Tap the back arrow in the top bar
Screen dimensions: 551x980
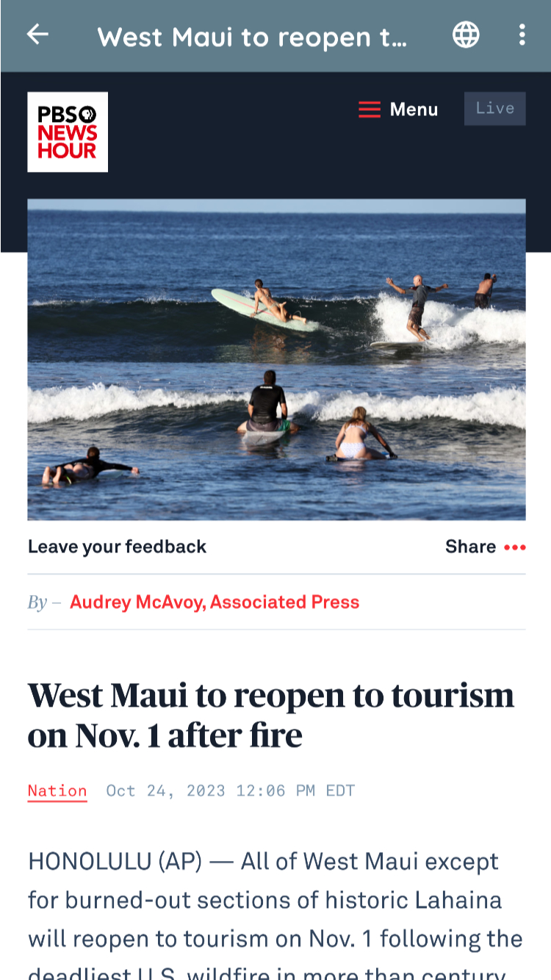click(37, 35)
